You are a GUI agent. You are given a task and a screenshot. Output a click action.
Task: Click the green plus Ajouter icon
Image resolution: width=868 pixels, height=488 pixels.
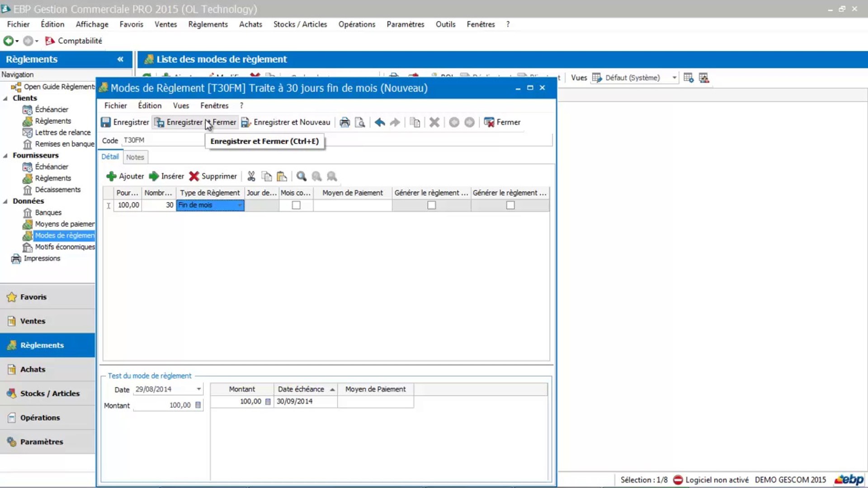tap(111, 176)
